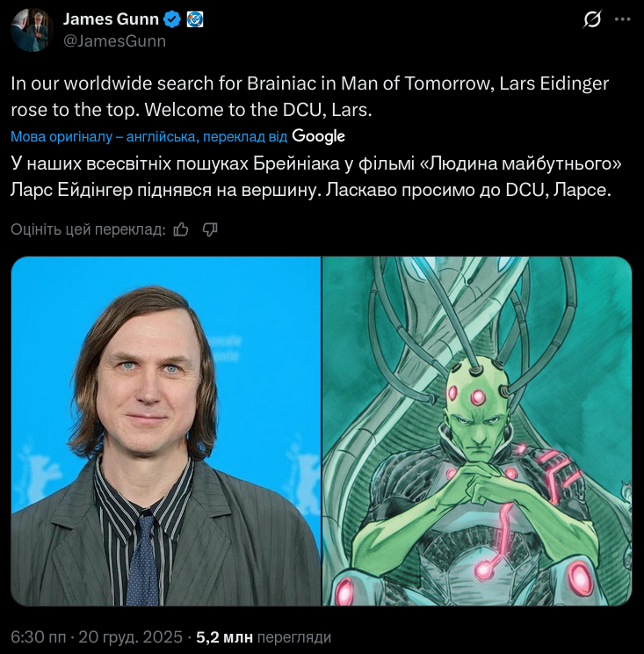
Task: Open the @JamesGunn handle link
Action: click(114, 40)
